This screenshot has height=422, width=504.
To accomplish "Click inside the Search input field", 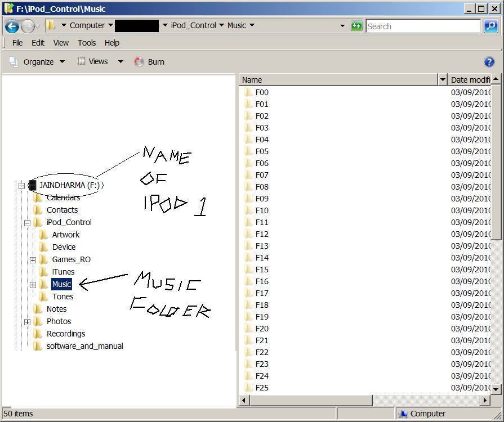I will (x=422, y=26).
